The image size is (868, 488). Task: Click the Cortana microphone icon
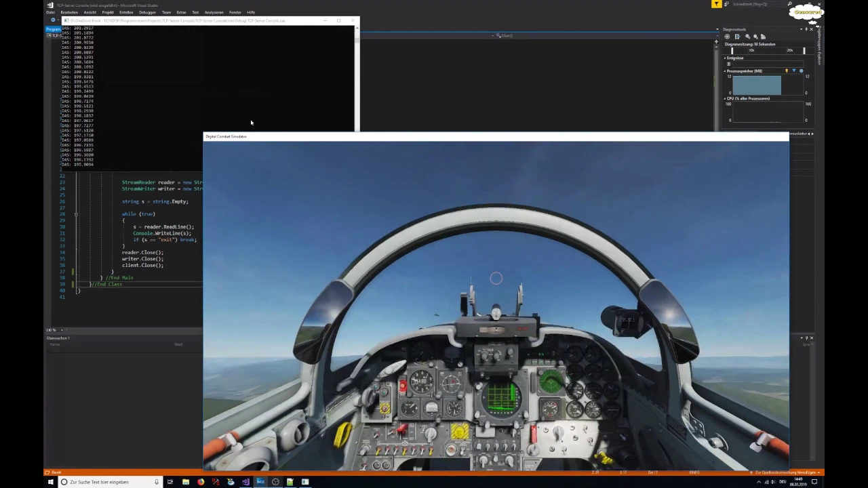(156, 482)
